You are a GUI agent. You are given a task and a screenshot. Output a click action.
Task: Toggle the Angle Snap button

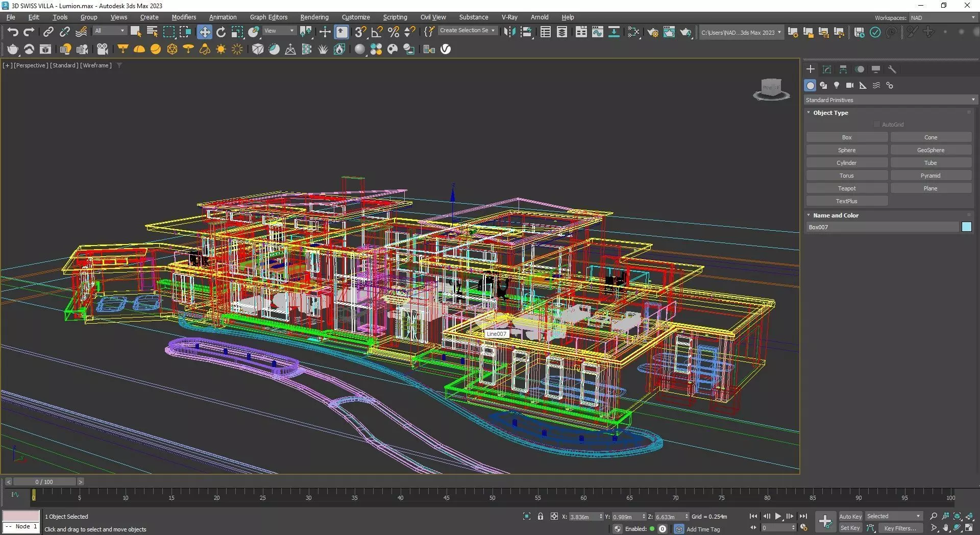click(377, 32)
